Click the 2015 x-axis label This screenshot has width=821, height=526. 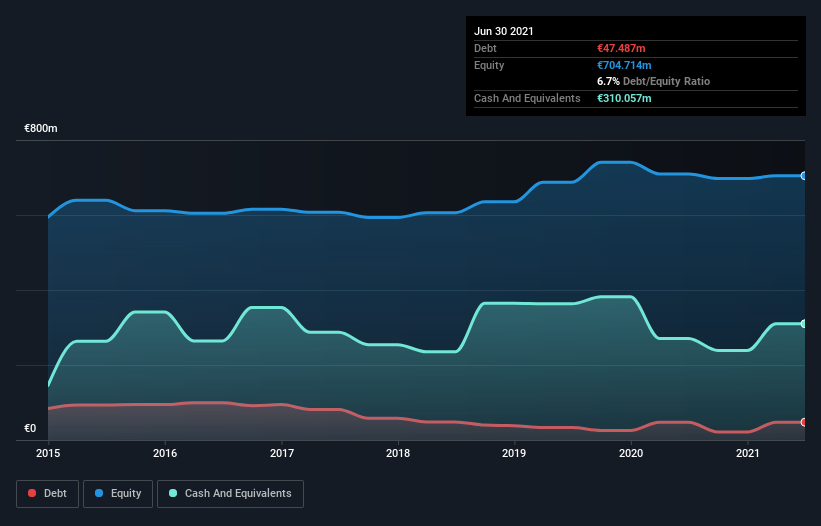coord(48,453)
